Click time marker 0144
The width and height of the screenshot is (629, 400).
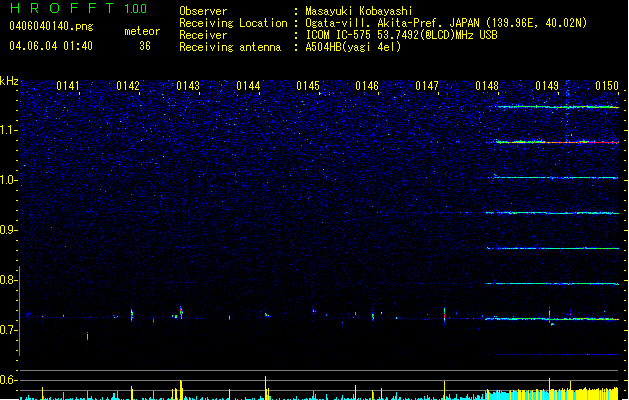point(248,86)
